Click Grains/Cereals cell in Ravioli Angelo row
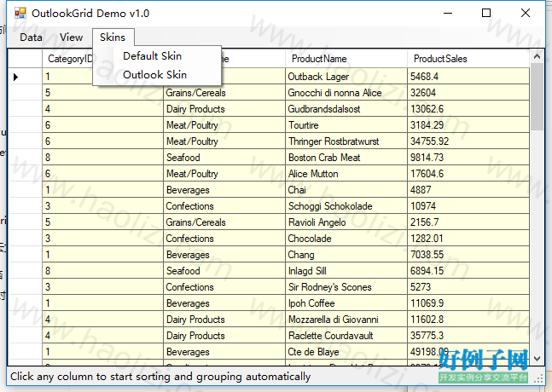The image size is (552, 392). pos(224,222)
